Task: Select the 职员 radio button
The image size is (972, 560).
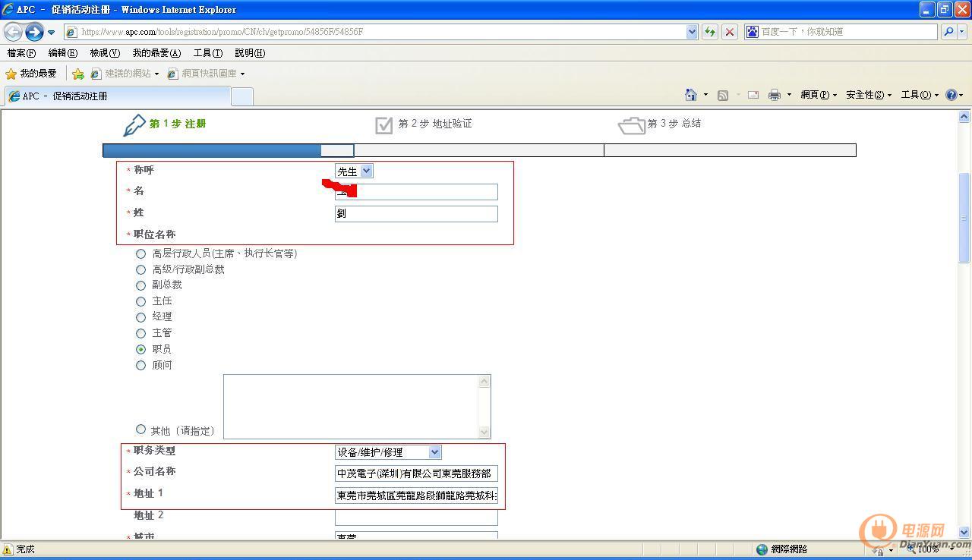Action: pos(140,349)
